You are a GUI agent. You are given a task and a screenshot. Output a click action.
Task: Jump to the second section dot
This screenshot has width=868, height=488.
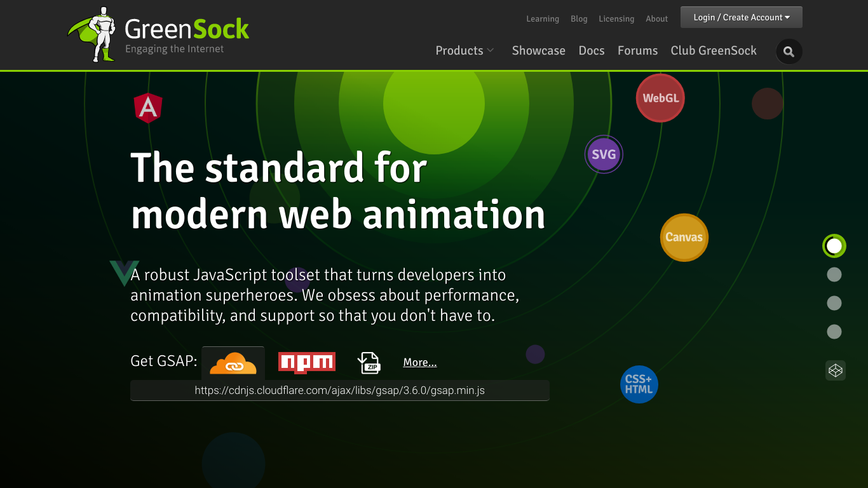pyautogui.click(x=834, y=274)
